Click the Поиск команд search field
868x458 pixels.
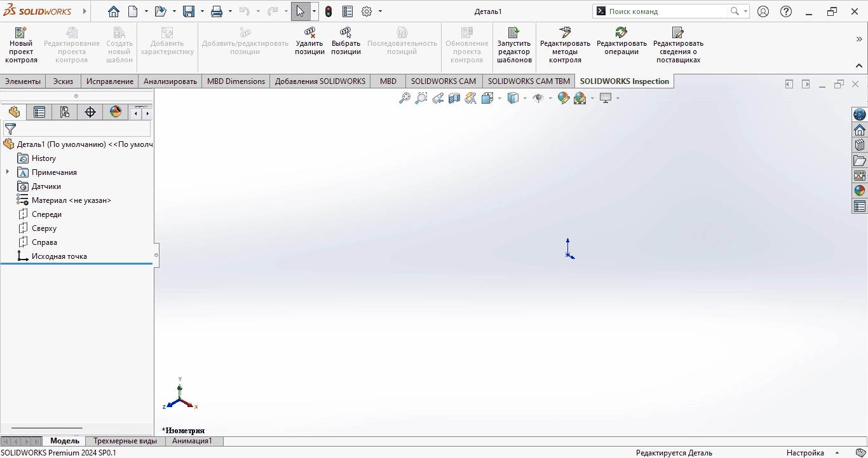(667, 11)
